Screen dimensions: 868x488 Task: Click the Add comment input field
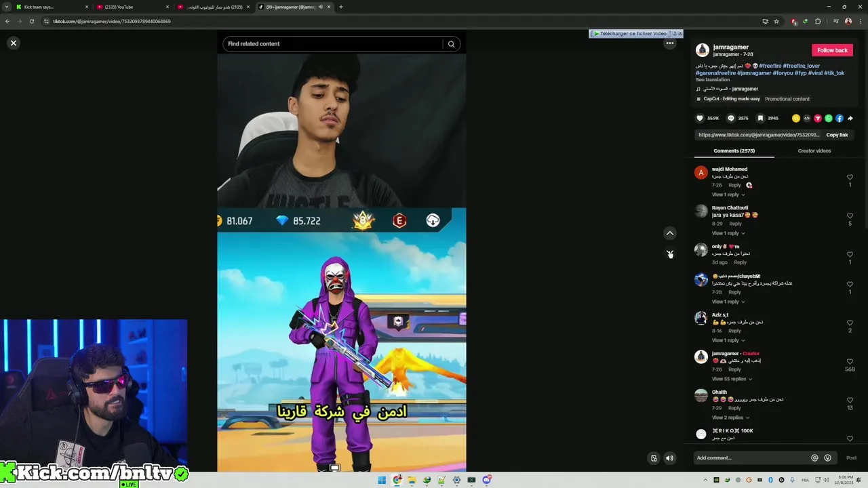click(x=751, y=458)
